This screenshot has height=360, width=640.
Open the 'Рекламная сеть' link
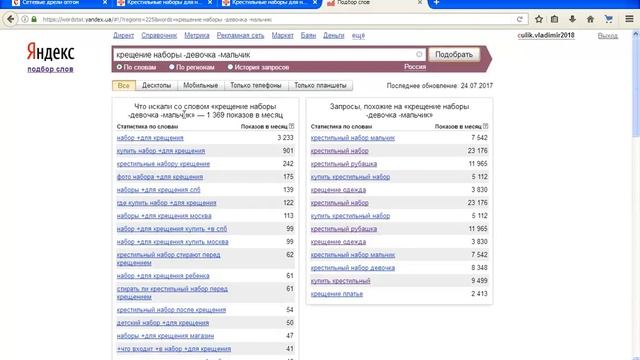coord(240,36)
